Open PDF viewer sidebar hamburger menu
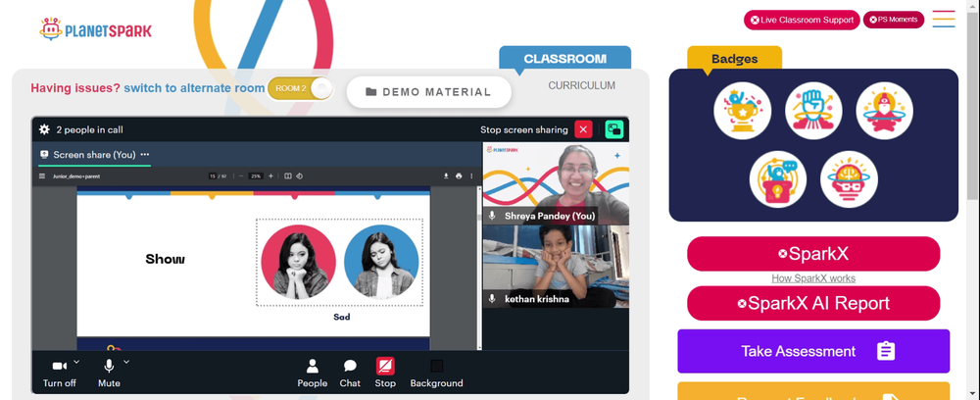This screenshot has width=980, height=400. [42, 176]
